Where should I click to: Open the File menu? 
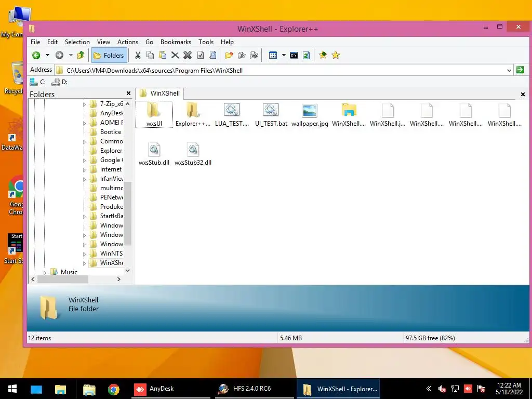[35, 42]
